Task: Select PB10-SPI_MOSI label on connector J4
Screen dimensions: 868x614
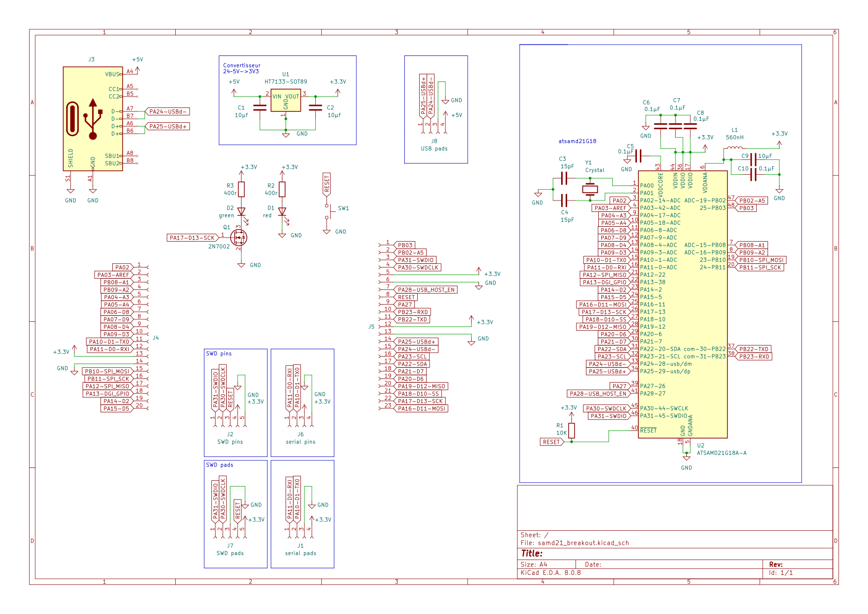Action: point(107,371)
